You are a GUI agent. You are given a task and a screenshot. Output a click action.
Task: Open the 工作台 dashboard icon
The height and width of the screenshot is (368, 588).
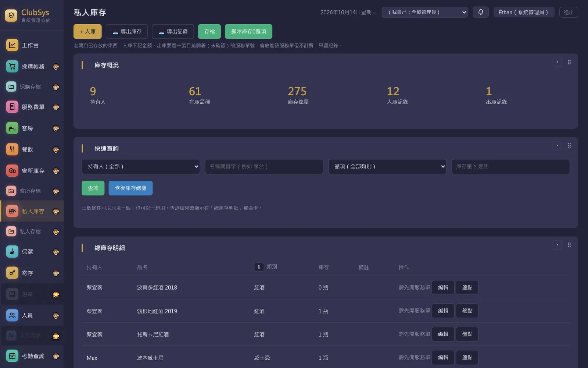[12, 45]
